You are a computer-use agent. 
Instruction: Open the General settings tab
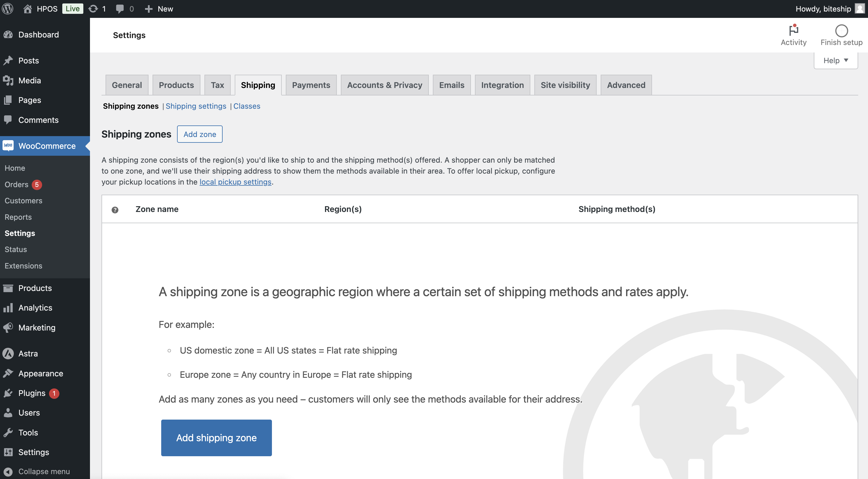(127, 85)
